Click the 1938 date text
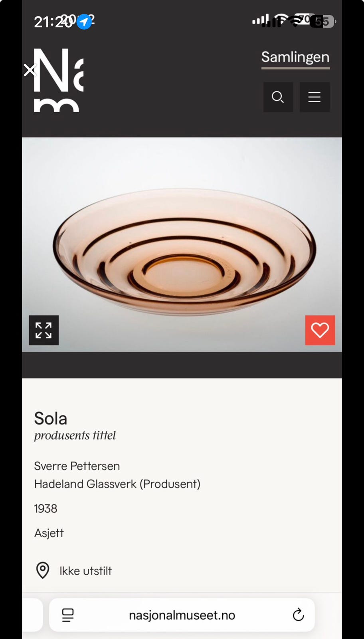This screenshot has width=364, height=639. [45, 508]
